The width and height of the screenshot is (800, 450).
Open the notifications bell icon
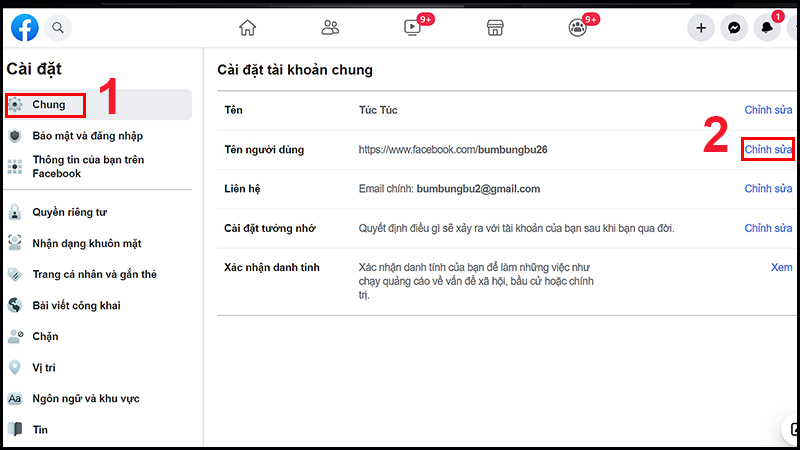click(767, 28)
